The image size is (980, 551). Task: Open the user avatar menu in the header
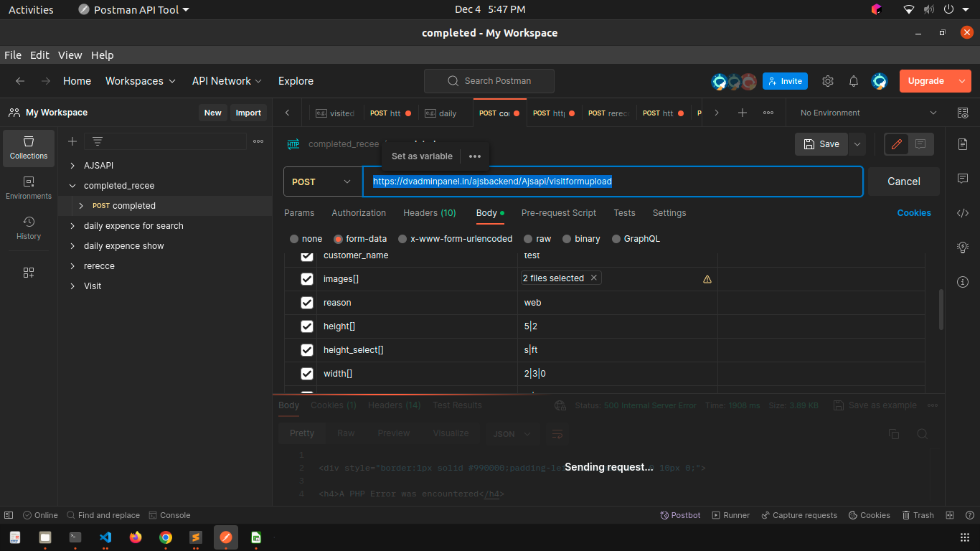[880, 81]
